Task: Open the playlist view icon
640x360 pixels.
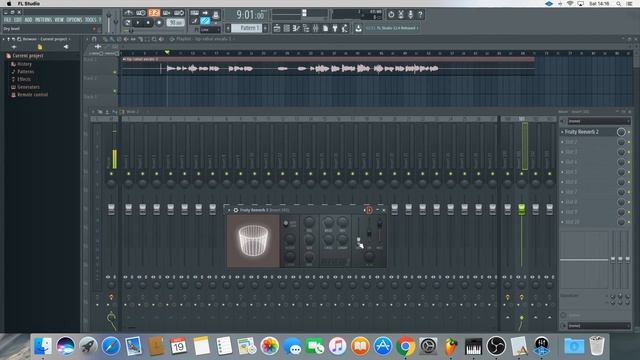Action: (x=277, y=28)
